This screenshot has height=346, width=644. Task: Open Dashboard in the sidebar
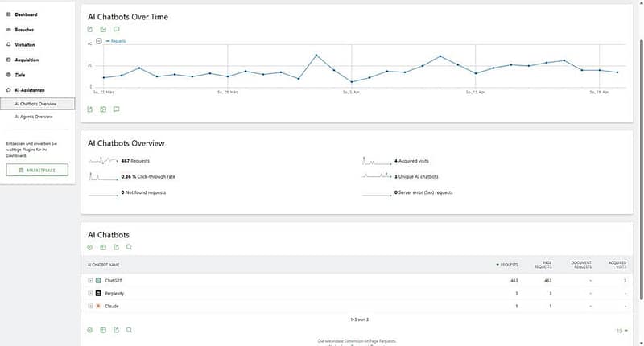pyautogui.click(x=26, y=14)
